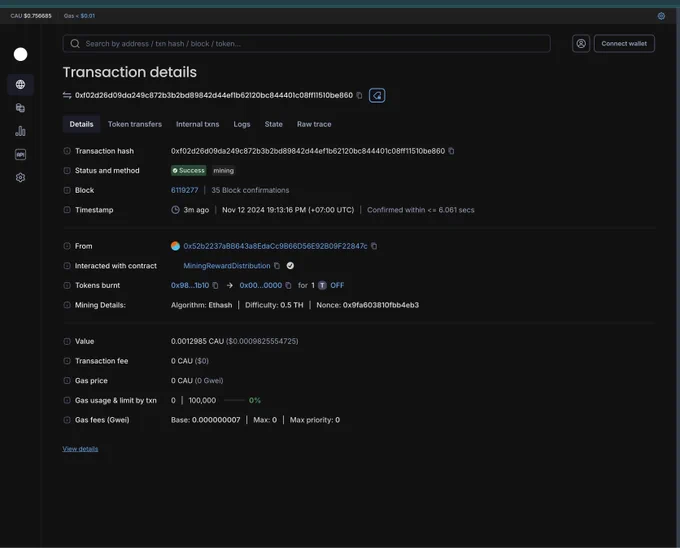The image size is (680, 548).
Task: Click the gas usage 0% progress bar
Action: tap(234, 400)
